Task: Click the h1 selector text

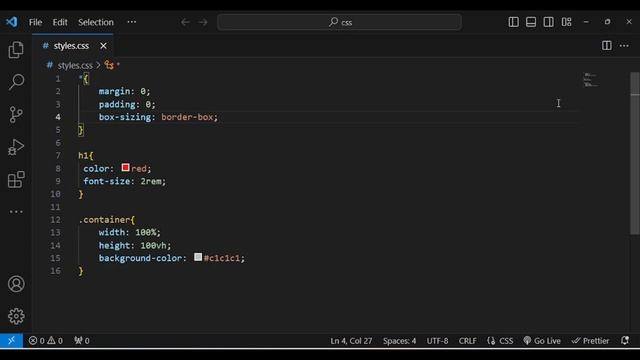Action: (83, 156)
